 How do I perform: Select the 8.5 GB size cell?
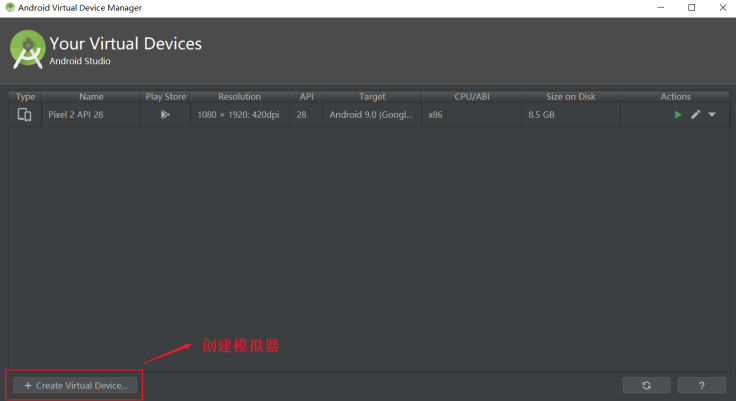pyautogui.click(x=571, y=115)
